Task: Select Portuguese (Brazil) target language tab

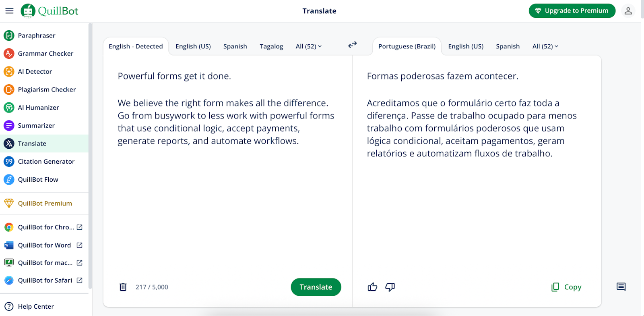Action: tap(407, 46)
